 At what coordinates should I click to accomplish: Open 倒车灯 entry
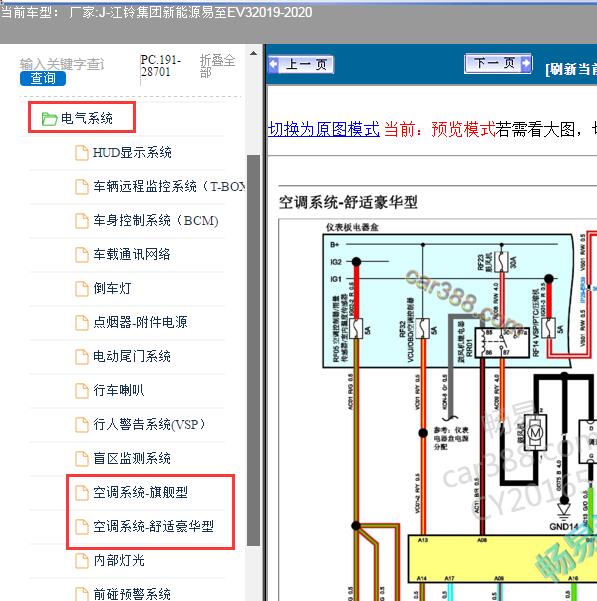tap(112, 288)
